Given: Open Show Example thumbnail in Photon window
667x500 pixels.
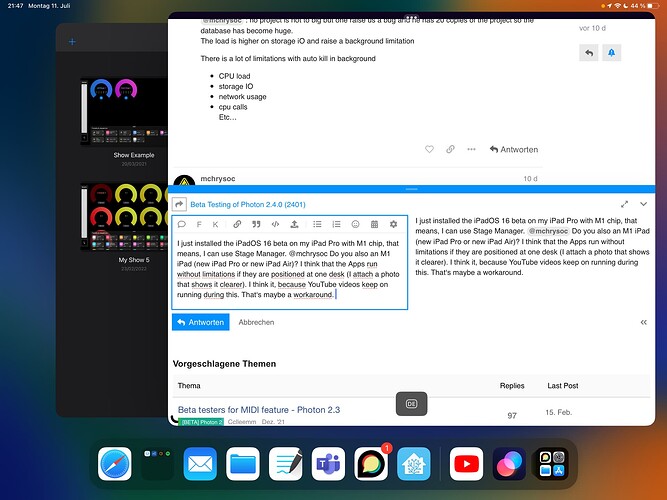Looking at the screenshot, I should [124, 111].
